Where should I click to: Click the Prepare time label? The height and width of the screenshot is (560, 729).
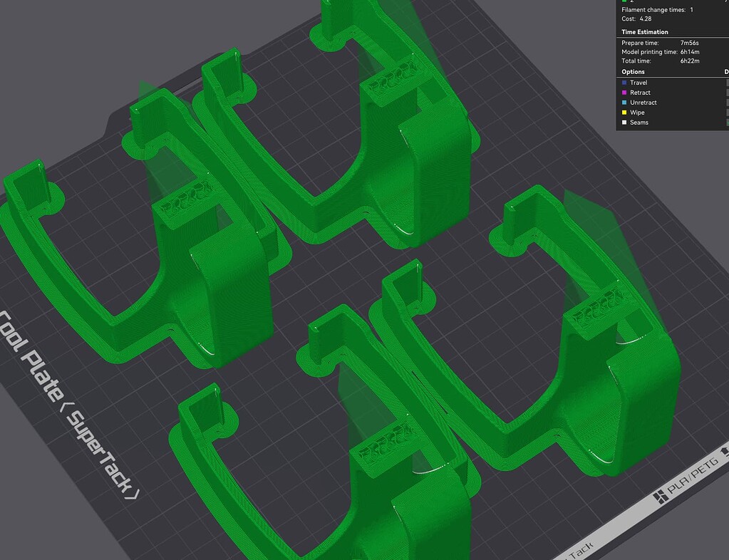pos(640,43)
